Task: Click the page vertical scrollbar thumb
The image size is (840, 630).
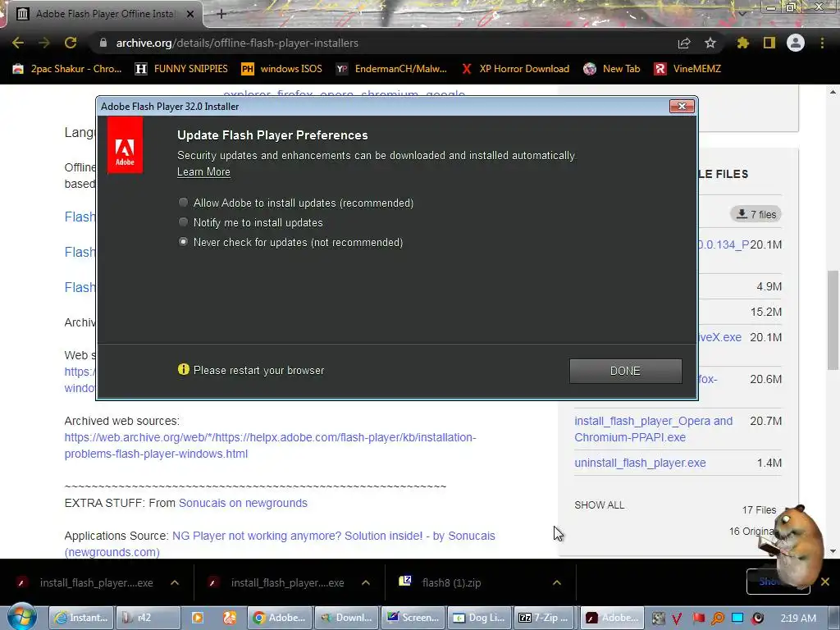Action: click(x=833, y=321)
